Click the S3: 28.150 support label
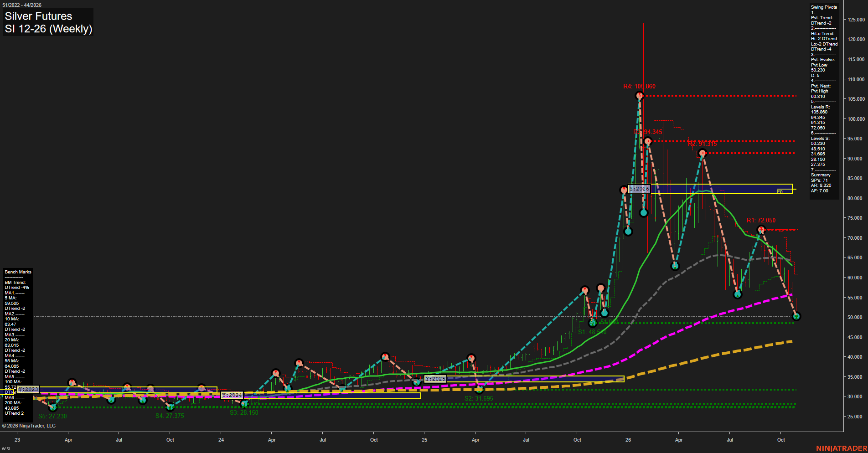 [x=244, y=412]
